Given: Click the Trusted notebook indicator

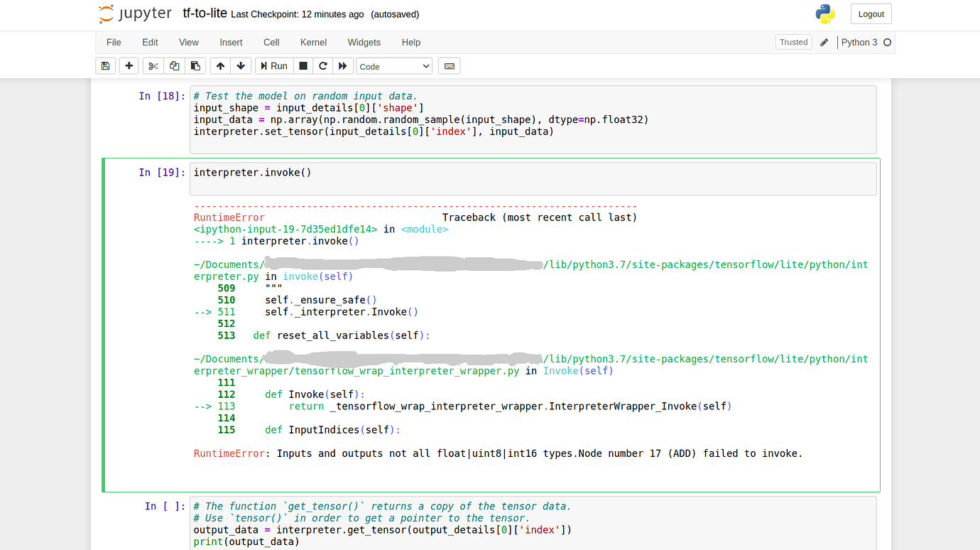Looking at the screenshot, I should point(793,42).
